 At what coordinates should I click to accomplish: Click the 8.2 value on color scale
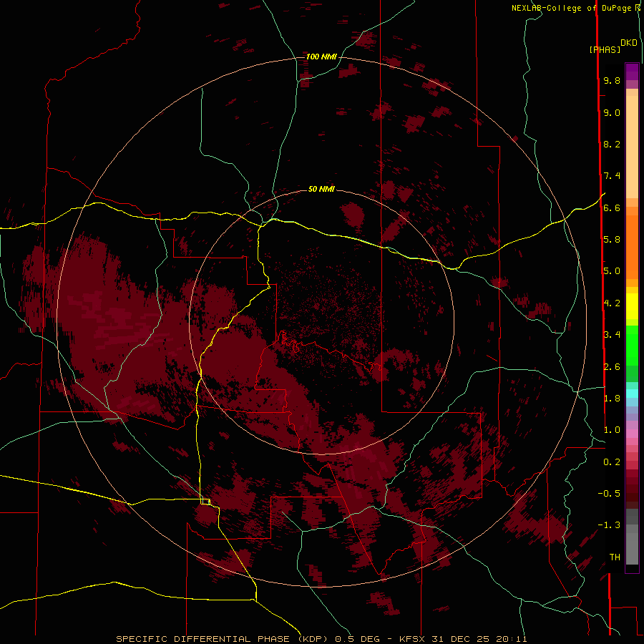click(x=612, y=144)
